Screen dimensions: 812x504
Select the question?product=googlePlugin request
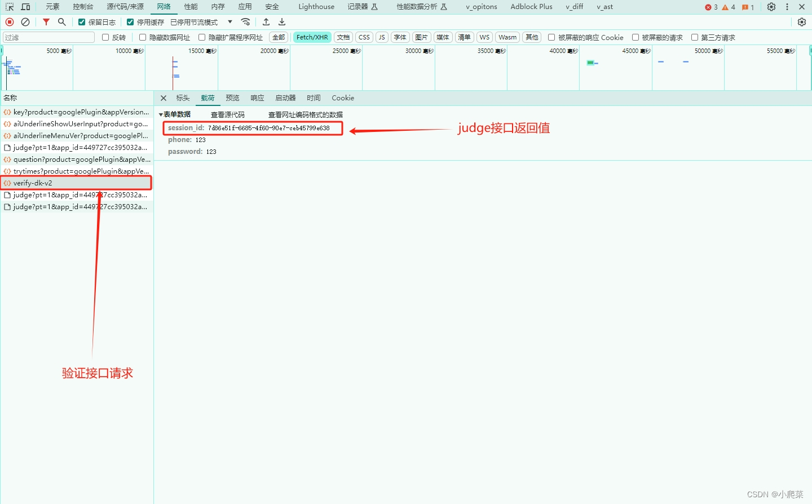click(x=77, y=160)
